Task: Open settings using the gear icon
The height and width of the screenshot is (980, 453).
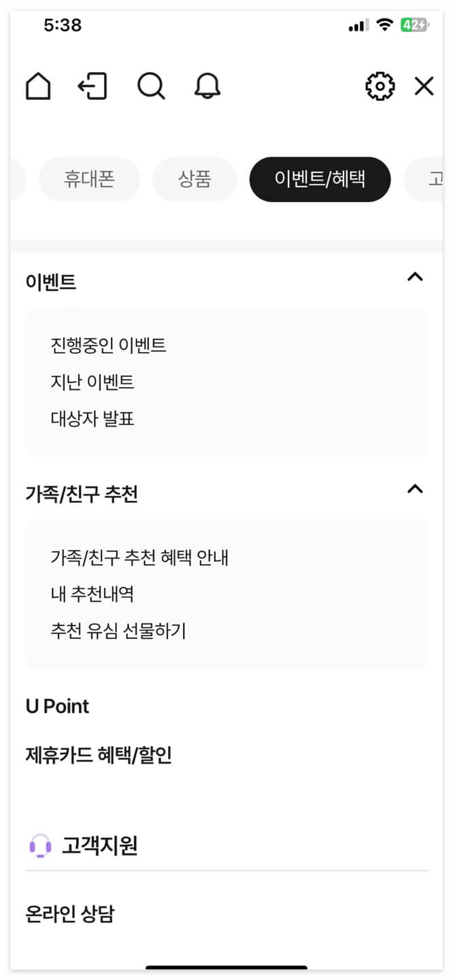Action: tap(380, 86)
